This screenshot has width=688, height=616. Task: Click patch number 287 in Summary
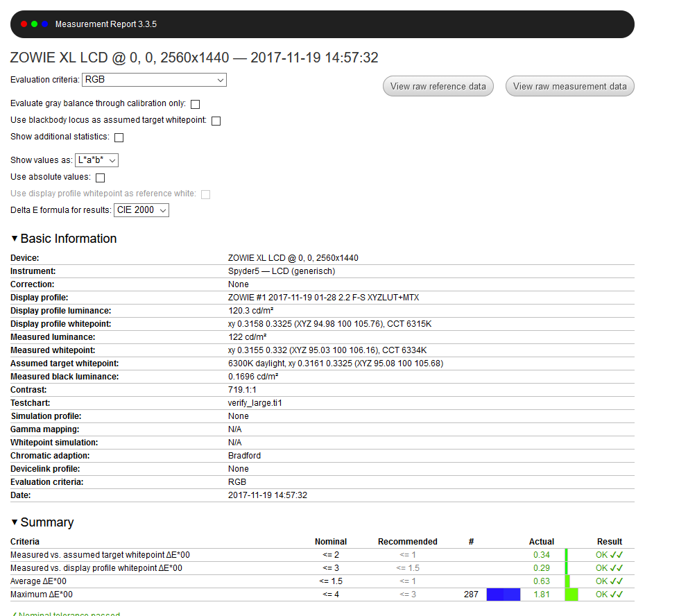pyautogui.click(x=471, y=594)
